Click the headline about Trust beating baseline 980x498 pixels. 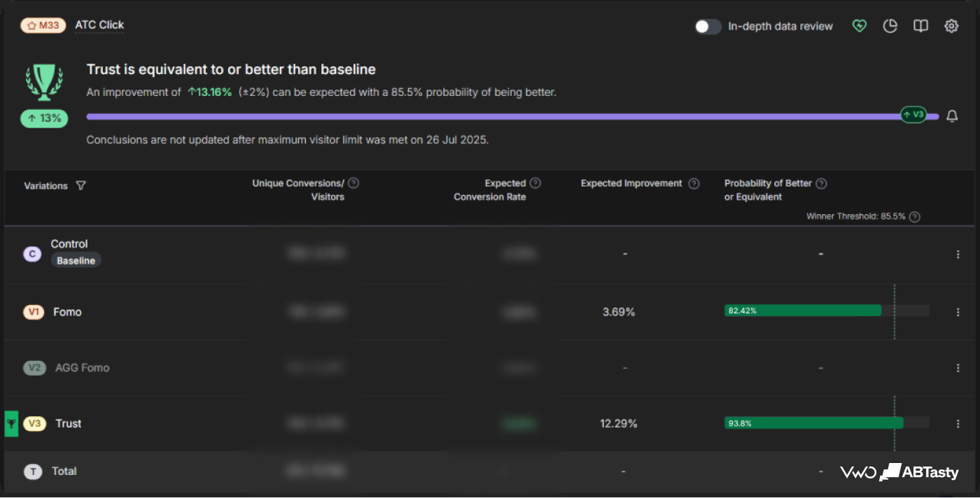coord(231,70)
